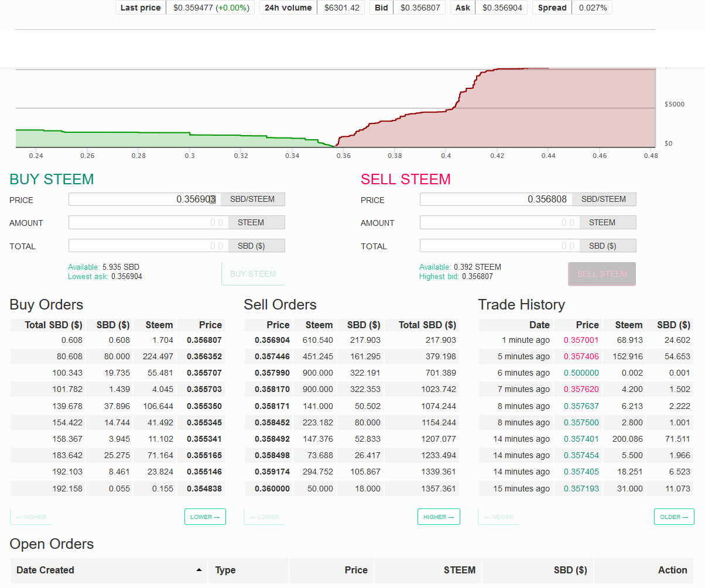Click Available 0.392 STEEM balance link
This screenshot has height=588, width=705.
tap(460, 267)
